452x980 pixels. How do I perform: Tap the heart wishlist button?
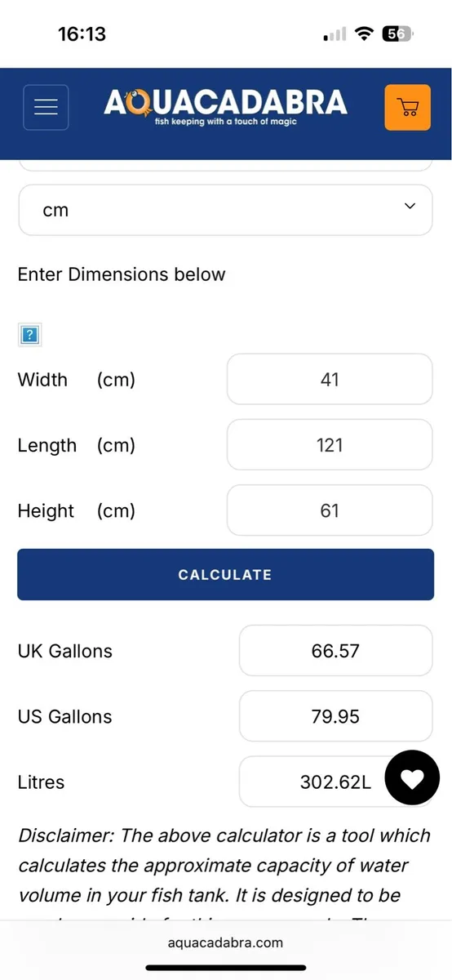pyautogui.click(x=412, y=779)
